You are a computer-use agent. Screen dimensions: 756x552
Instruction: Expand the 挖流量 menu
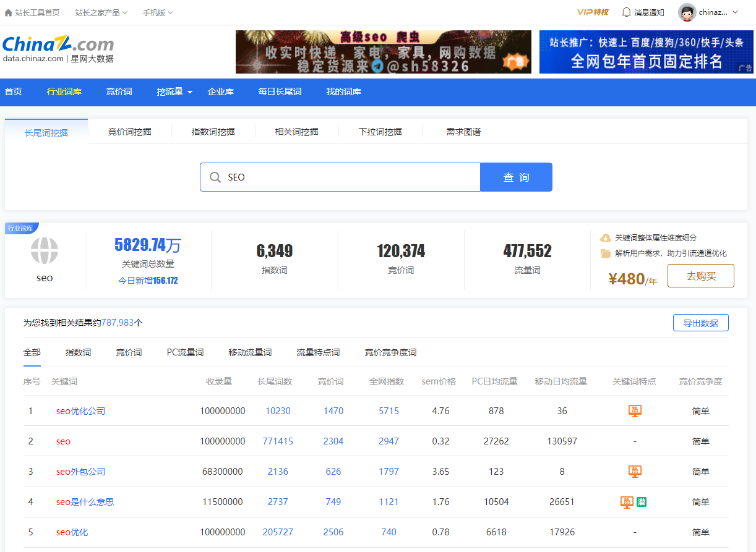point(174,91)
